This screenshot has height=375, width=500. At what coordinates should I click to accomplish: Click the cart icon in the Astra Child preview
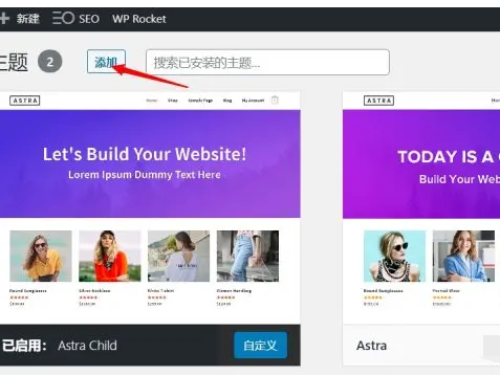coord(275,100)
